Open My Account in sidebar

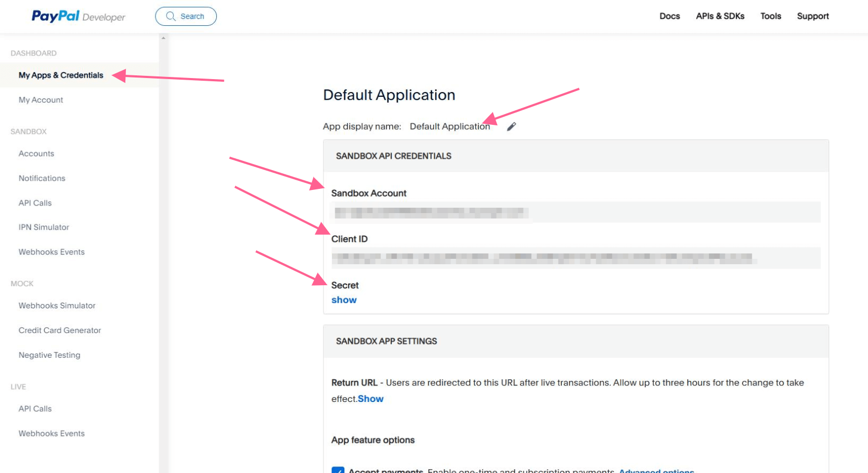41,100
